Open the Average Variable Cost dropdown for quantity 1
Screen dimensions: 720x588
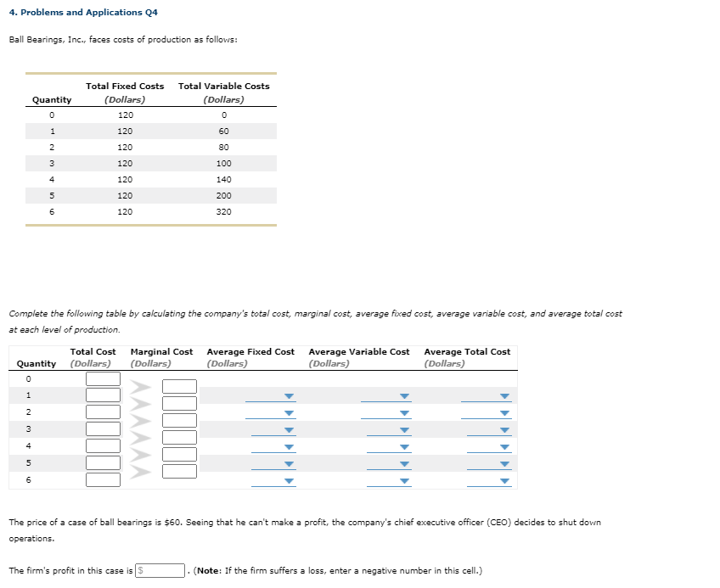click(404, 395)
